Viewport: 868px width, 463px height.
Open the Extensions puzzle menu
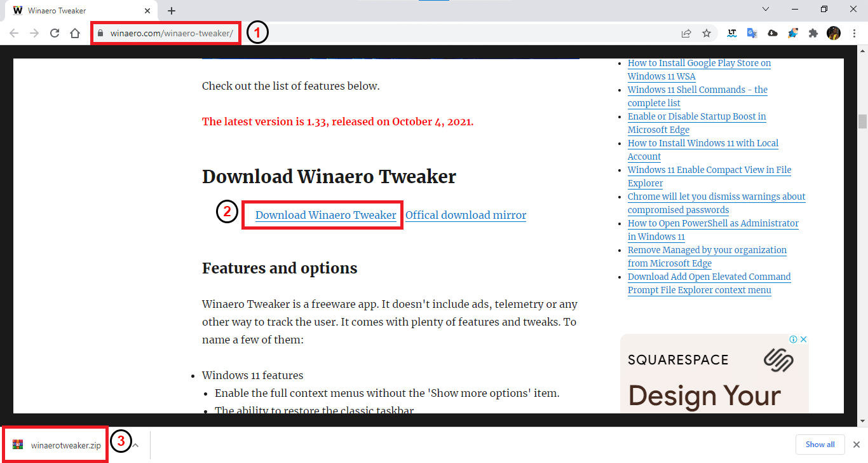[813, 33]
